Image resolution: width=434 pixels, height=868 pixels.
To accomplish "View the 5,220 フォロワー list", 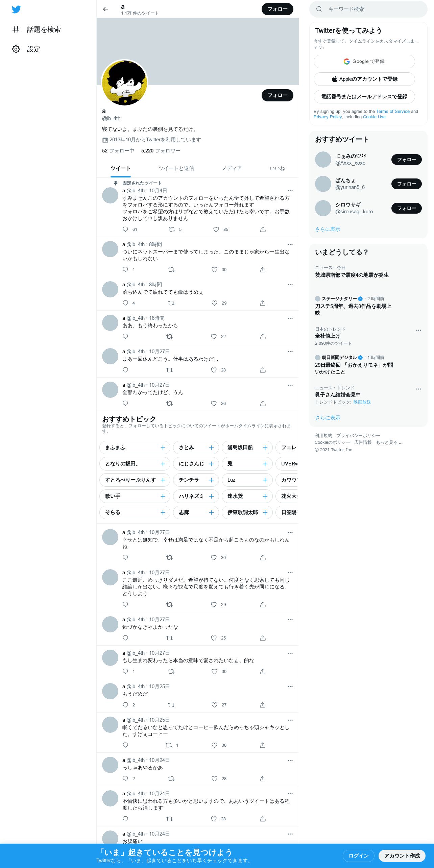I will [x=161, y=151].
